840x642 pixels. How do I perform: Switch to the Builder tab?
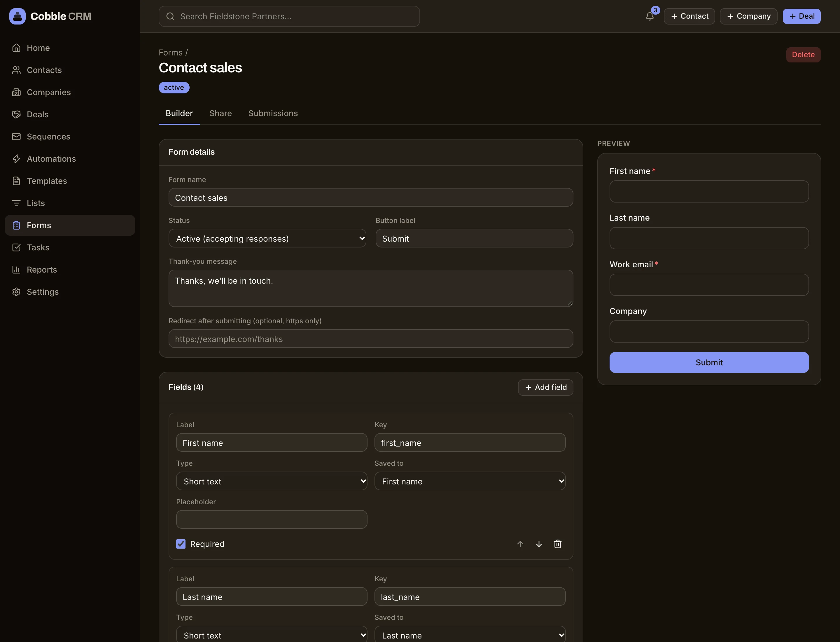[179, 114]
